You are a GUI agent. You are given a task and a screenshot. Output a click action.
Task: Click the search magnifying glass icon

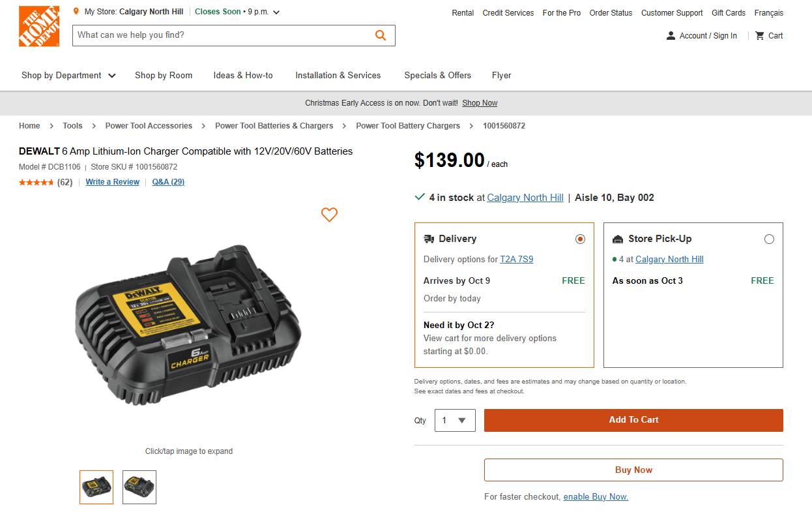click(x=381, y=35)
